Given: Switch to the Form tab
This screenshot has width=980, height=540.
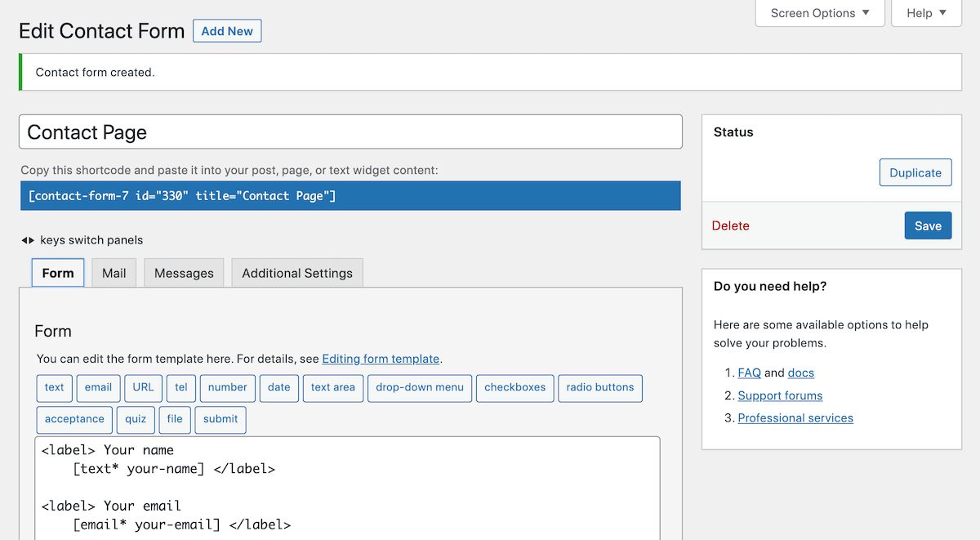Looking at the screenshot, I should point(58,273).
